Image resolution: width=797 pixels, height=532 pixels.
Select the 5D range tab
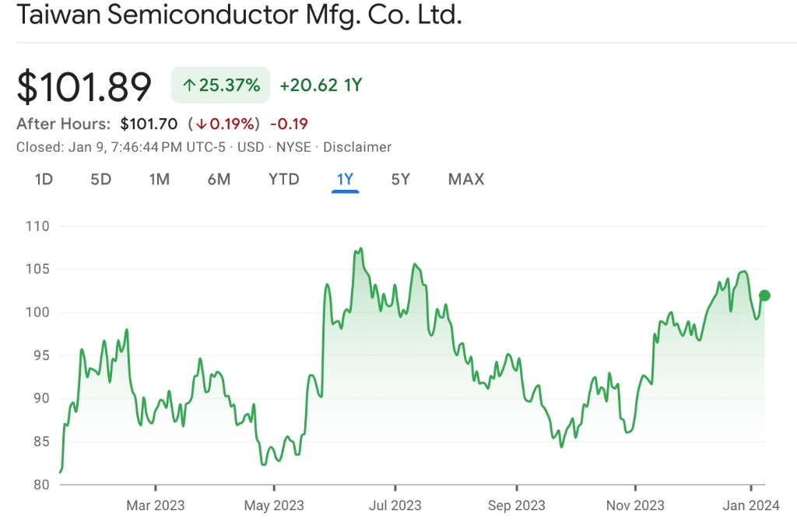[x=101, y=180]
